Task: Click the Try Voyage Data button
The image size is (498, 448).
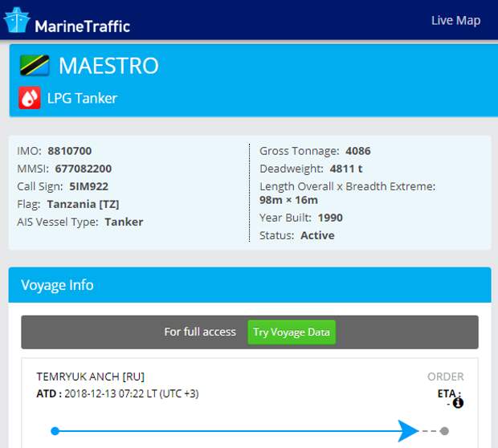Action: pos(292,332)
